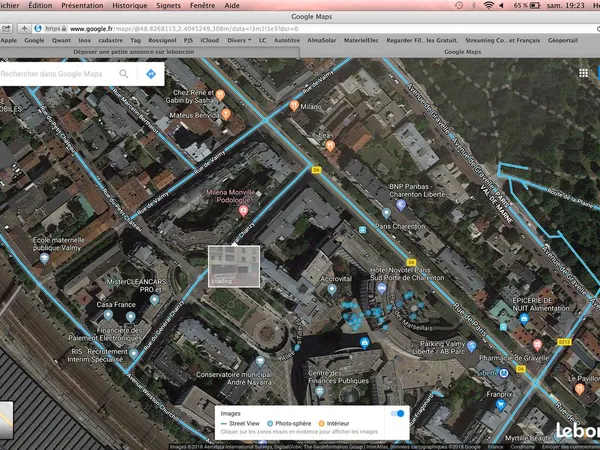600x450 pixels.
Task: Open the Google apps grid icon
Action: 583,73
